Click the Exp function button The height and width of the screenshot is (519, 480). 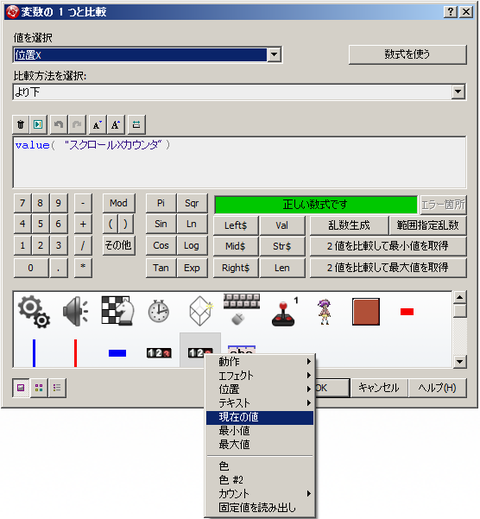coord(192,268)
